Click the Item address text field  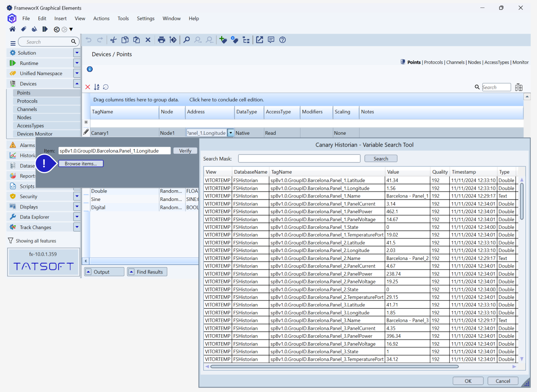(x=115, y=151)
